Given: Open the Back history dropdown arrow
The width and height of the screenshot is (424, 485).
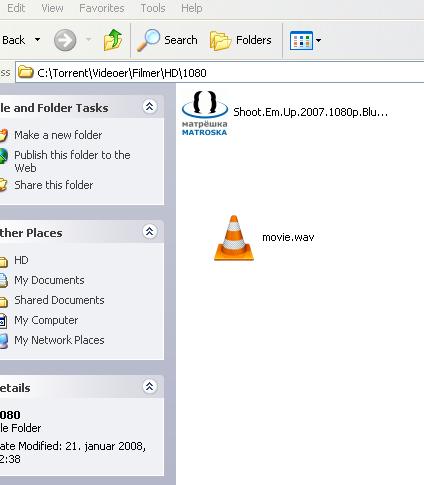Looking at the screenshot, I should (x=38, y=40).
